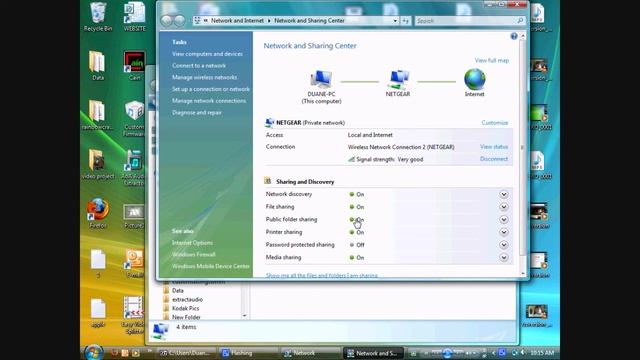Select New Folder in the Explorer tree
Screen dimensions: 640x360
coord(186,317)
